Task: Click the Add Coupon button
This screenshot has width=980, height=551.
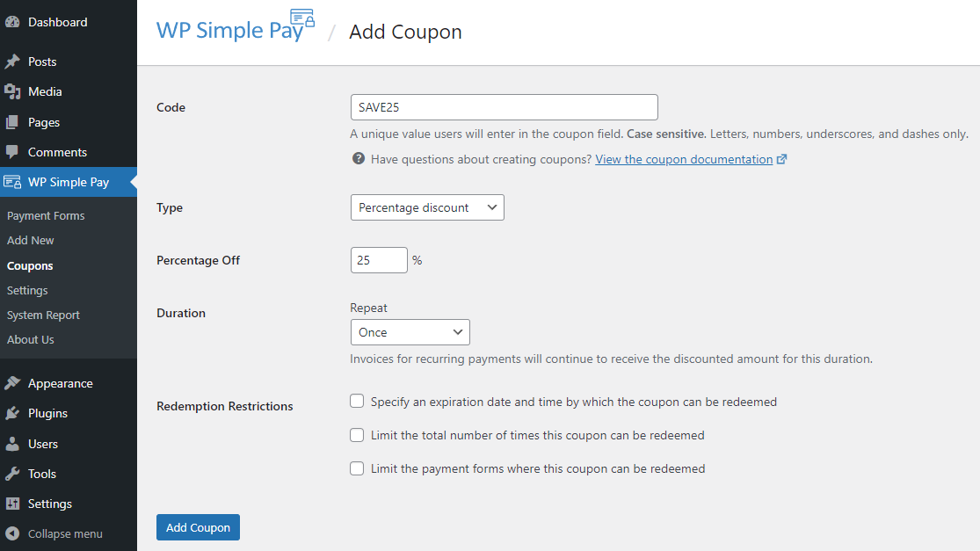Action: click(198, 527)
